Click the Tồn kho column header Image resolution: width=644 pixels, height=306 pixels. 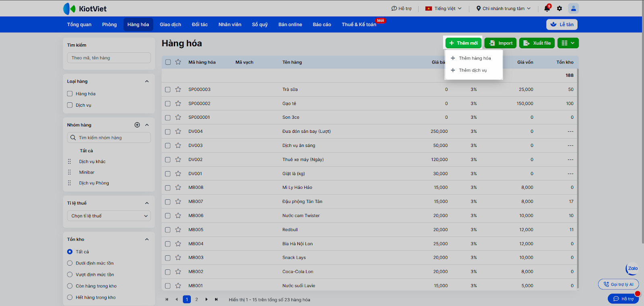[565, 62]
